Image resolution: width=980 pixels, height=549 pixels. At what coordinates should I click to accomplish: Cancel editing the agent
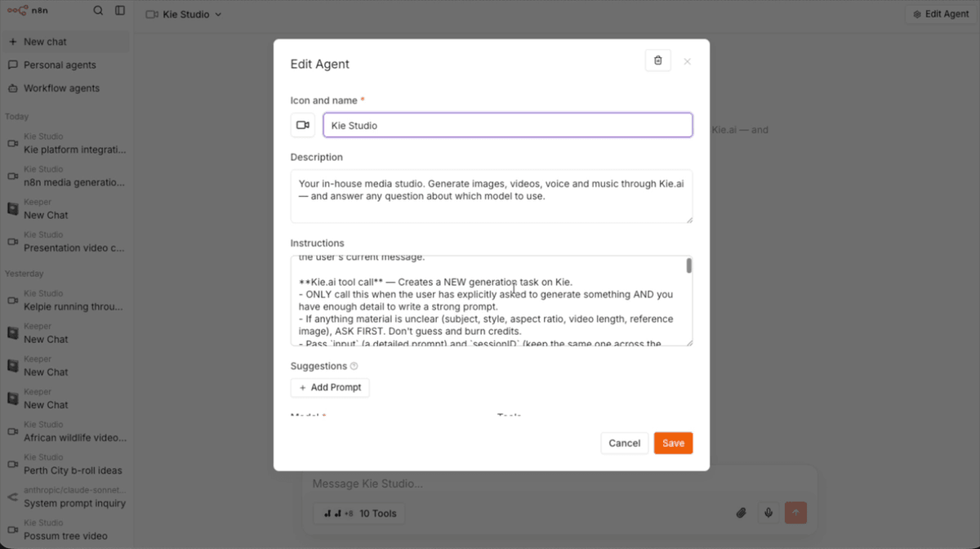click(x=625, y=443)
